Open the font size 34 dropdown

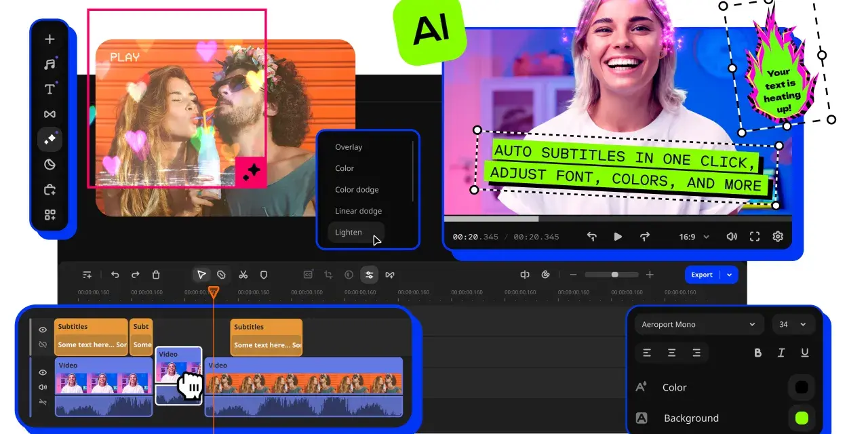click(x=793, y=324)
